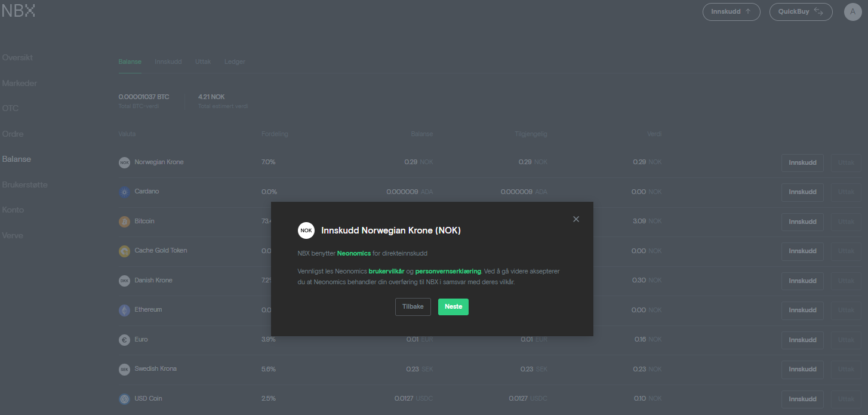Click Innskudd for Bitcoin
Image resolution: width=868 pixels, height=415 pixels.
point(802,222)
